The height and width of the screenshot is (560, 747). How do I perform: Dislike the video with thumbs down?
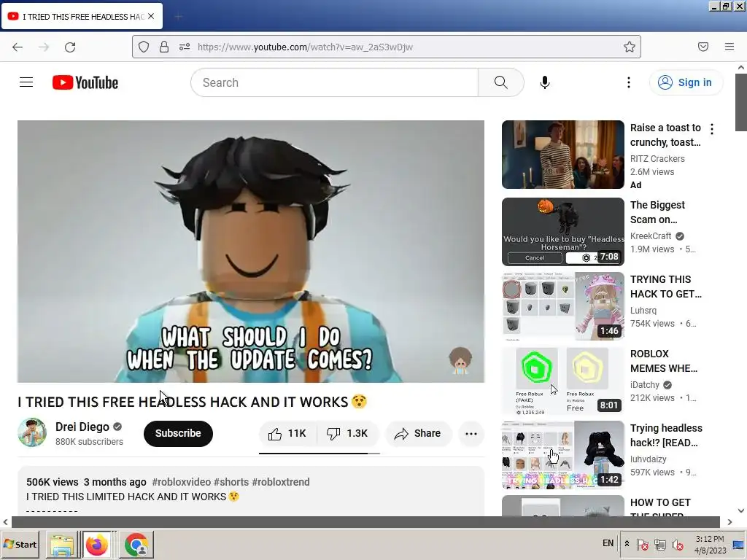[x=348, y=433]
